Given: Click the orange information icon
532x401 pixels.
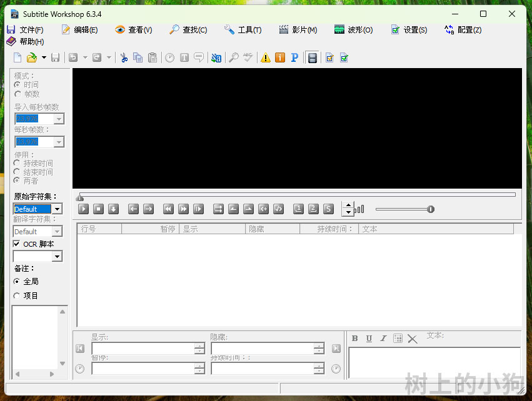Looking at the screenshot, I should point(280,57).
